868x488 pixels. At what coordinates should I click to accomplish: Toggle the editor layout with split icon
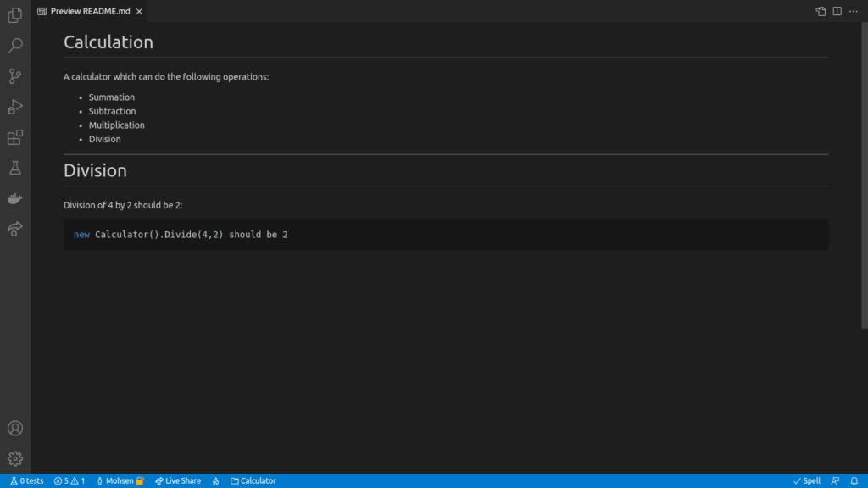837,11
